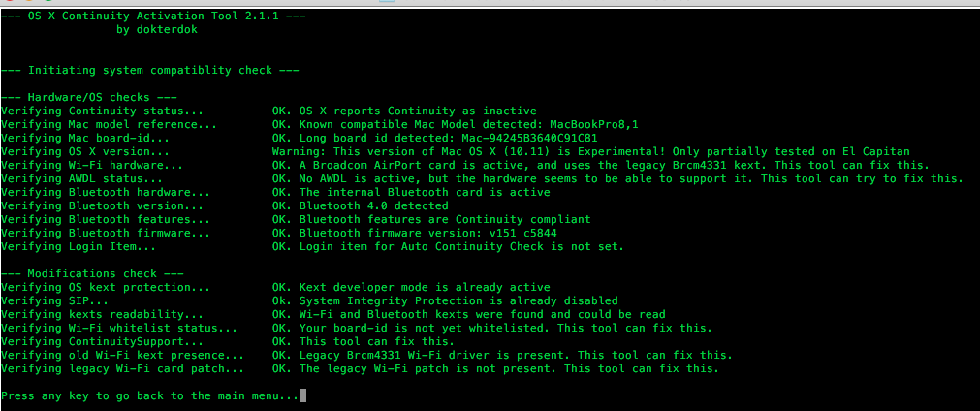Click 'Verifying Bluetooth firmware...' label

click(x=106, y=233)
